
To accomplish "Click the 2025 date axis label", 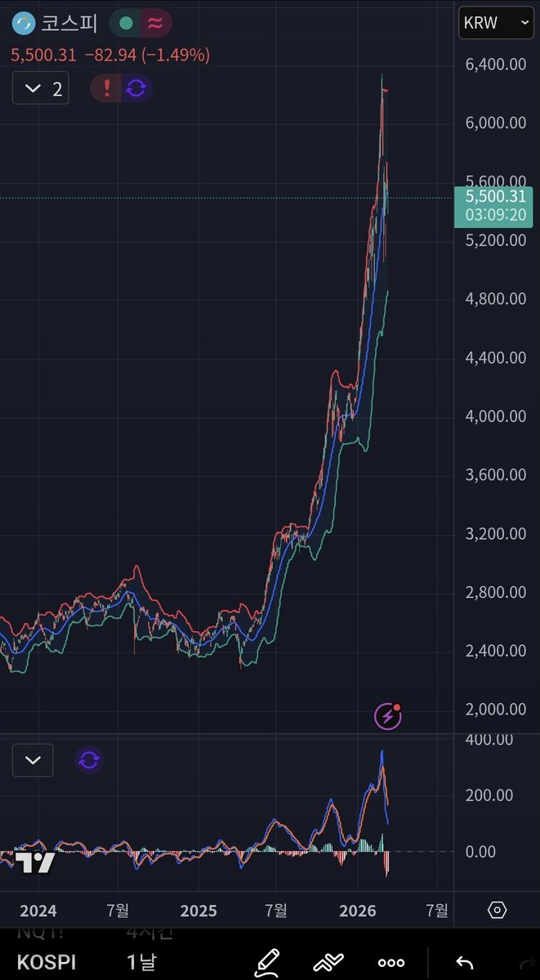I will coord(197,910).
